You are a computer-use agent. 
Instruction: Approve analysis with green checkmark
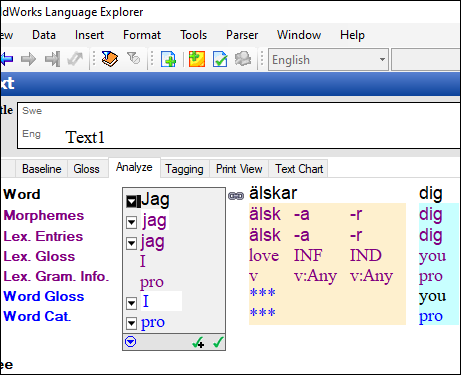[x=218, y=342]
